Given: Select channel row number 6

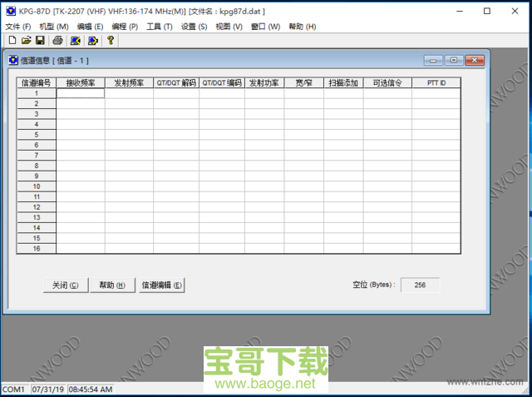Looking at the screenshot, I should pyautogui.click(x=37, y=145).
